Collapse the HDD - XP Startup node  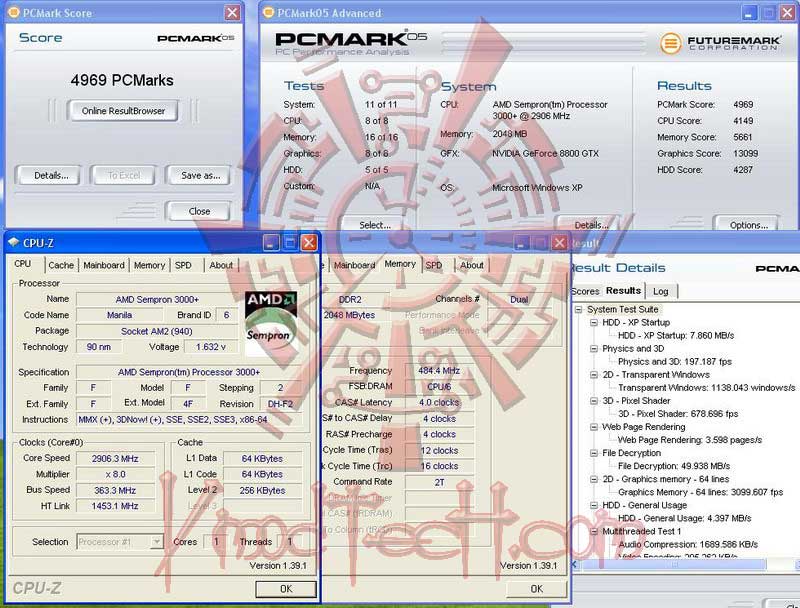pos(594,323)
